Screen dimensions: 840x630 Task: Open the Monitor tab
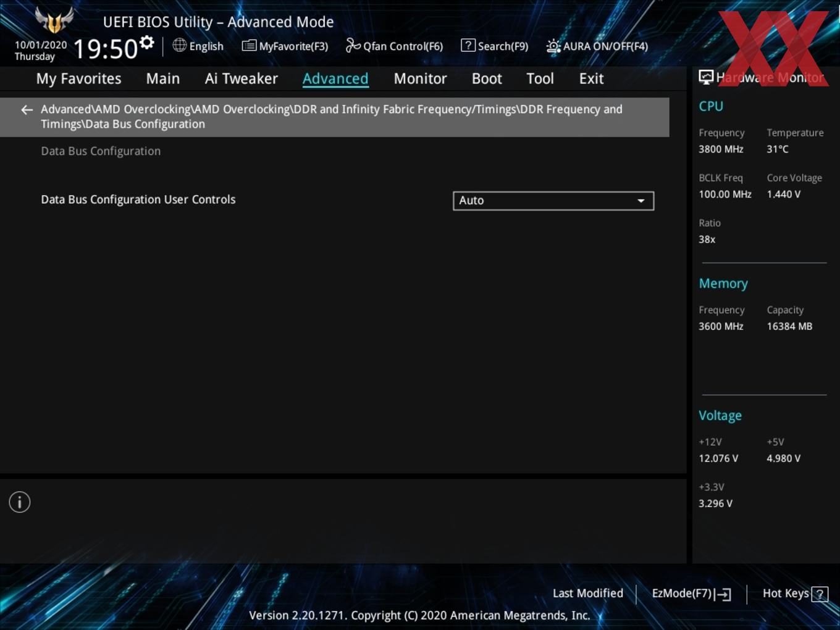[x=420, y=78]
